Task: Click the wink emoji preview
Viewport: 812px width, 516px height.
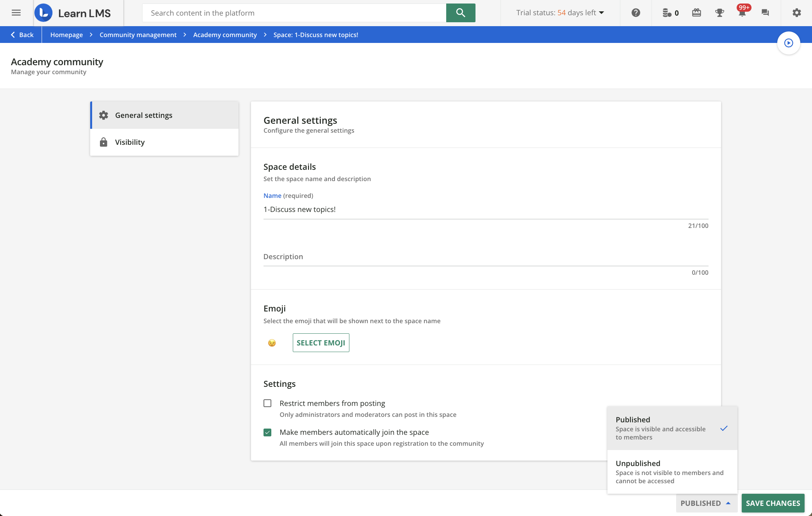Action: 272,343
